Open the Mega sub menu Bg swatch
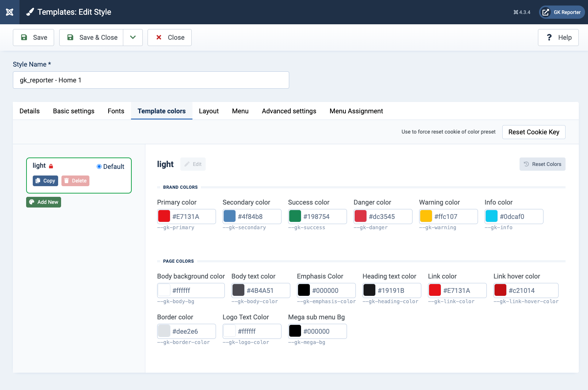Screen dimensions: 588x390 pos(295,331)
